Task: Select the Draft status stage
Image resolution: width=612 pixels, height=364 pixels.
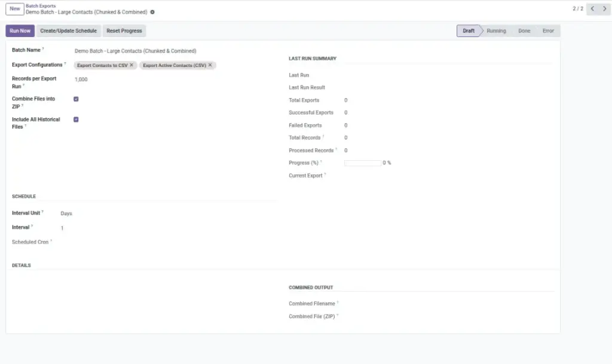Action: pyautogui.click(x=469, y=31)
